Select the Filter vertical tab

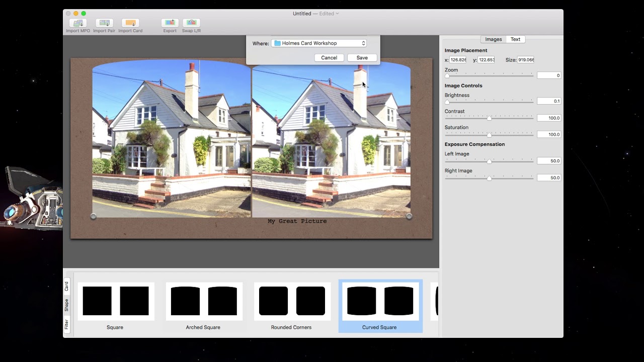(66, 324)
